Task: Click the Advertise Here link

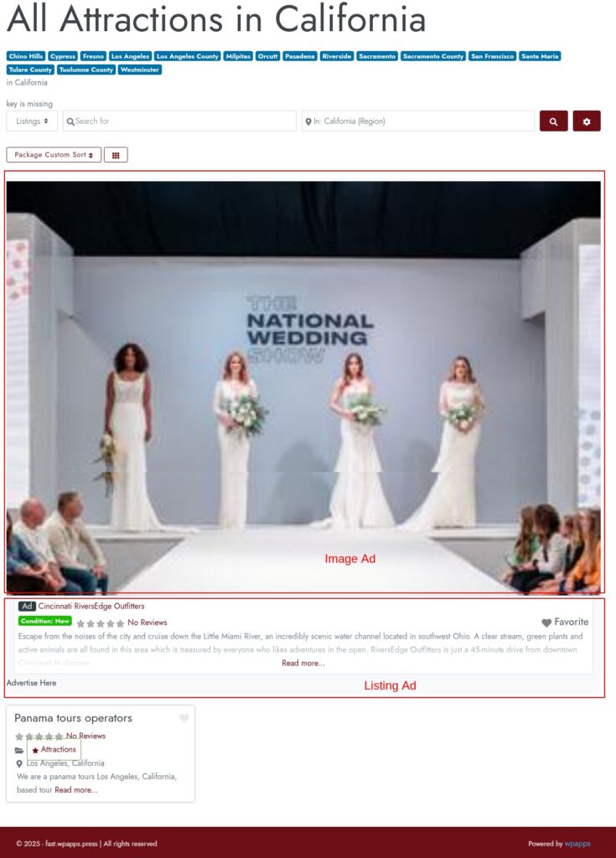Action: [32, 683]
